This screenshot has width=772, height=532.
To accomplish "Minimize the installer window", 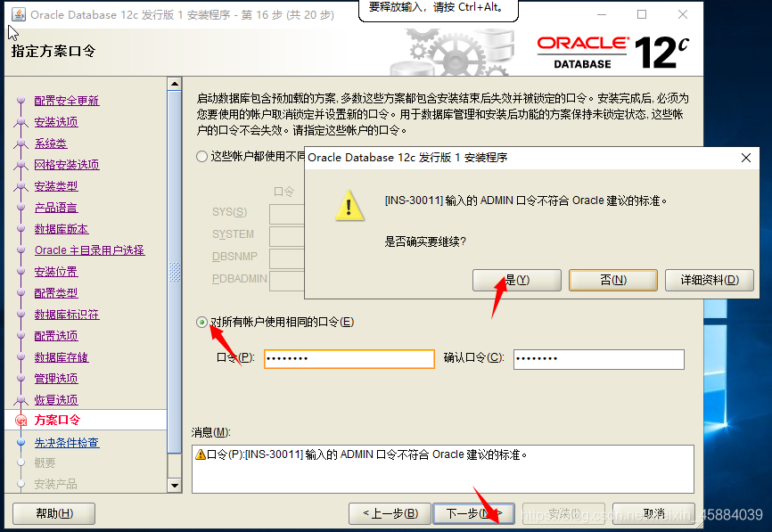I will (601, 14).
